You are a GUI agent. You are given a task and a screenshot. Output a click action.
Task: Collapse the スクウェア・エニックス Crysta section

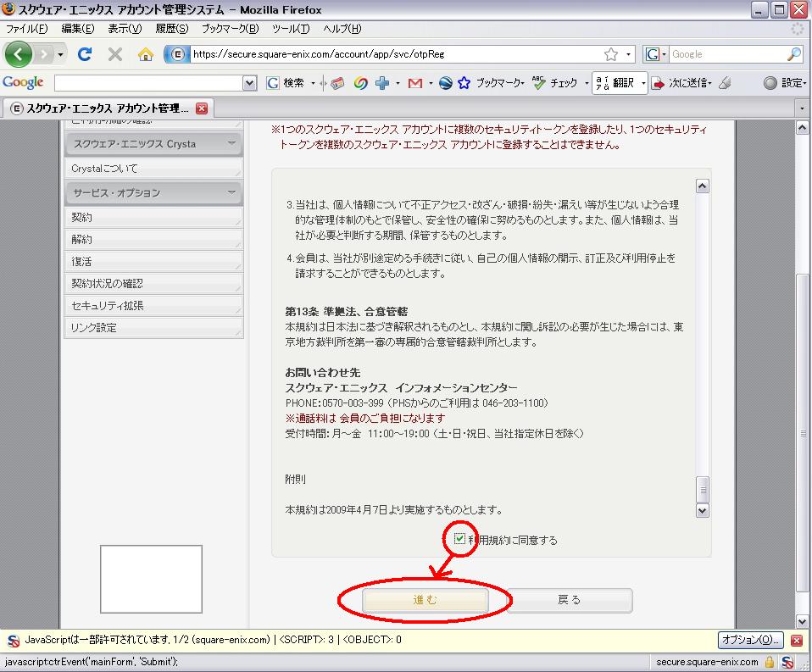[153, 144]
